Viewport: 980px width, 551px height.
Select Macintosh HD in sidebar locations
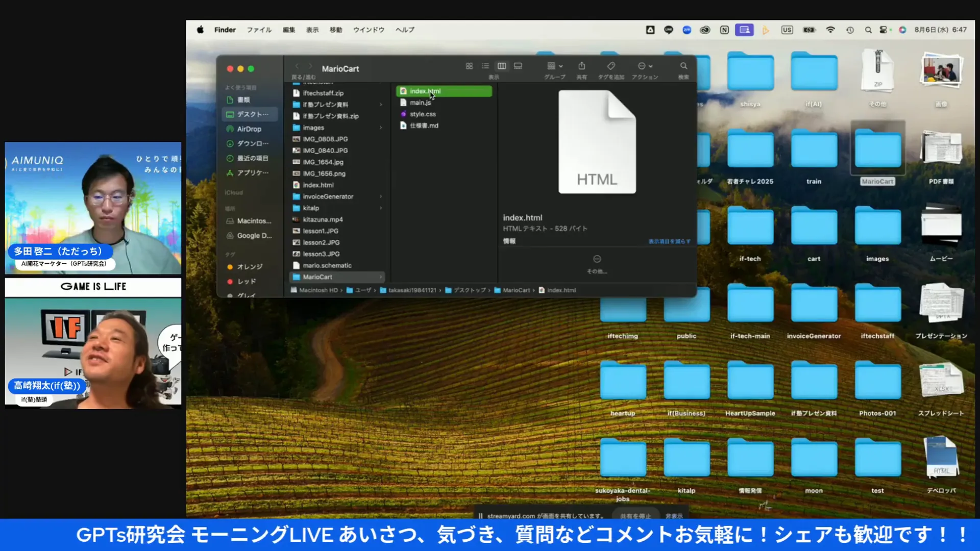[250, 221]
